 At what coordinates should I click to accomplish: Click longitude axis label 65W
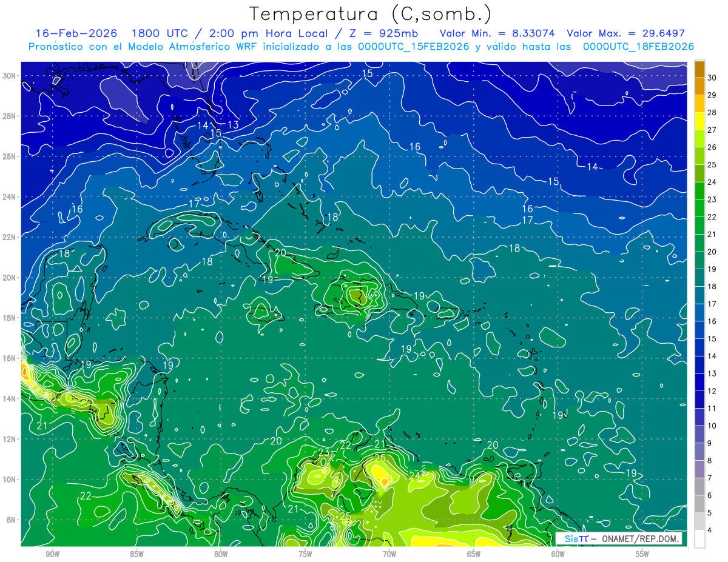click(474, 555)
